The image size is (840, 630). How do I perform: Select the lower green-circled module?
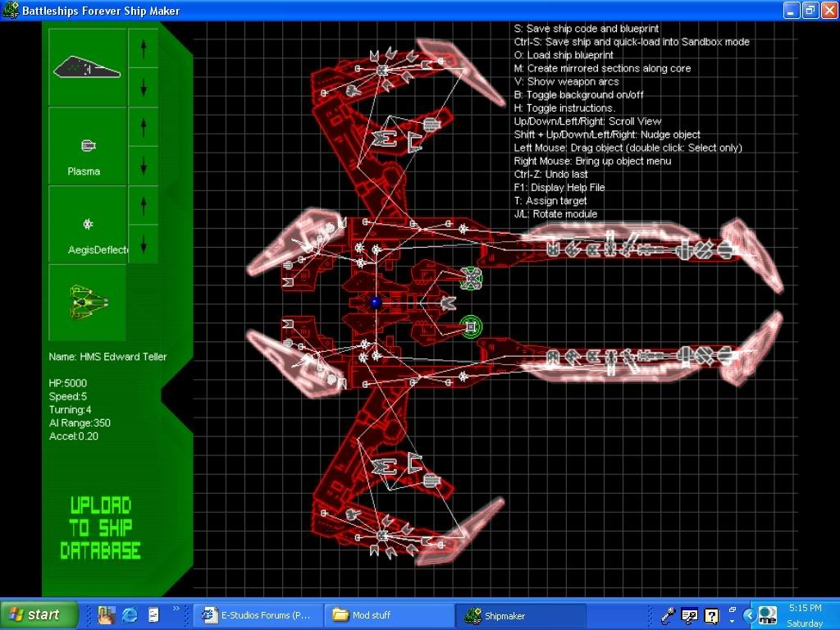click(x=470, y=327)
